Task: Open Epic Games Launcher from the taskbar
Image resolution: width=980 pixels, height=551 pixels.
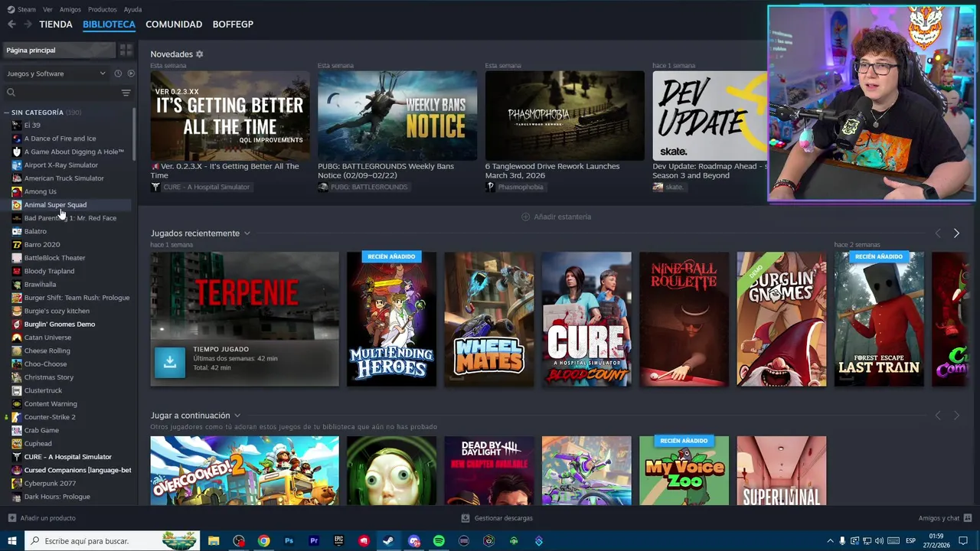Action: (x=338, y=541)
